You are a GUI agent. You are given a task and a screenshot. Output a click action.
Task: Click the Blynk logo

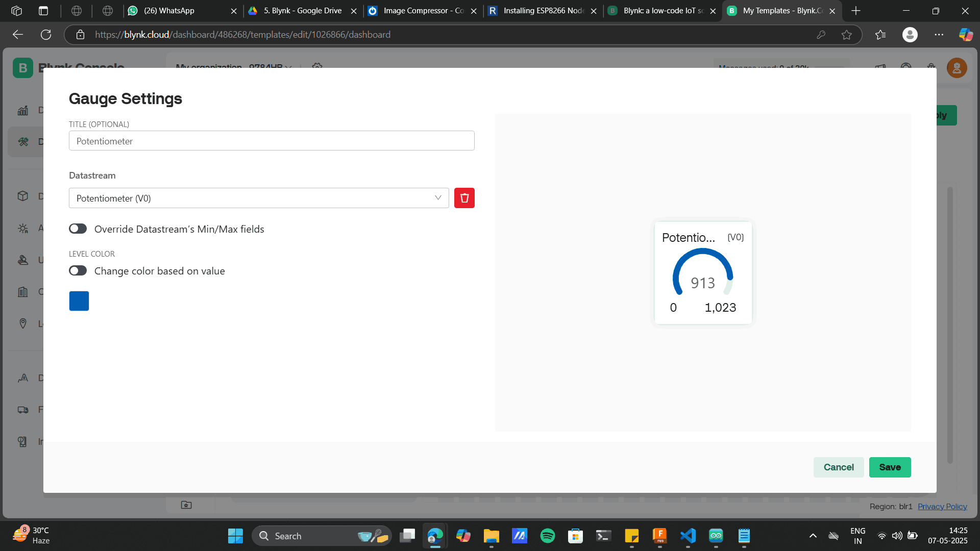[23, 67]
